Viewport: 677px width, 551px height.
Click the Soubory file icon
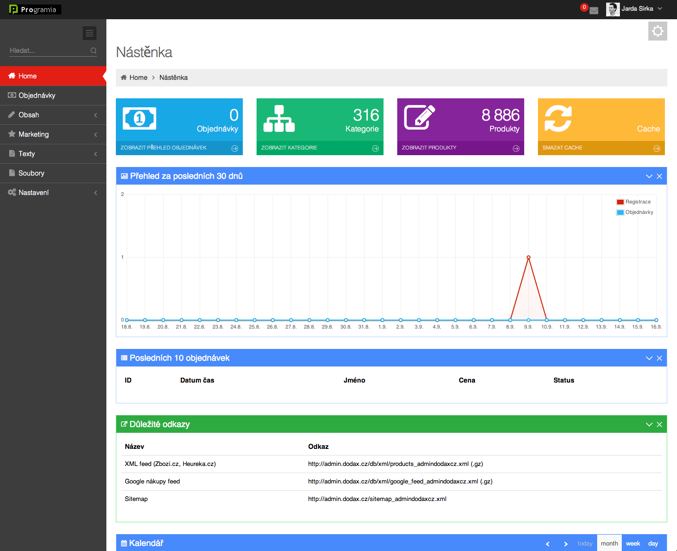click(12, 173)
